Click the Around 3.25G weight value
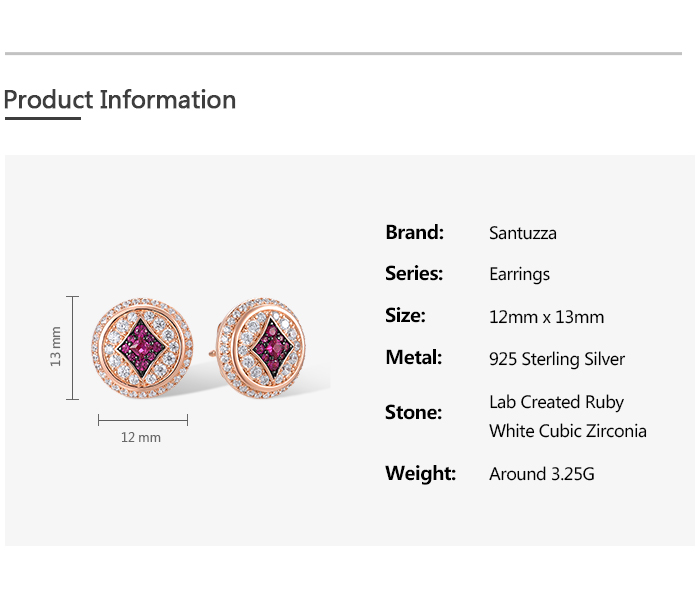This screenshot has height=596, width=700. 541,474
